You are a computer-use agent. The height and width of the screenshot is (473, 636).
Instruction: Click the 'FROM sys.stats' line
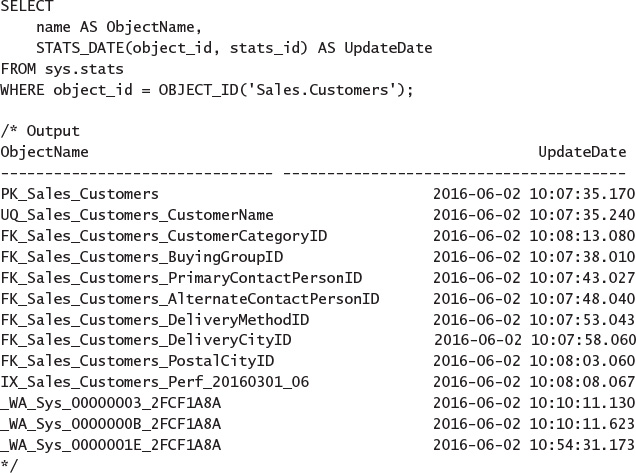pyautogui.click(x=62, y=69)
